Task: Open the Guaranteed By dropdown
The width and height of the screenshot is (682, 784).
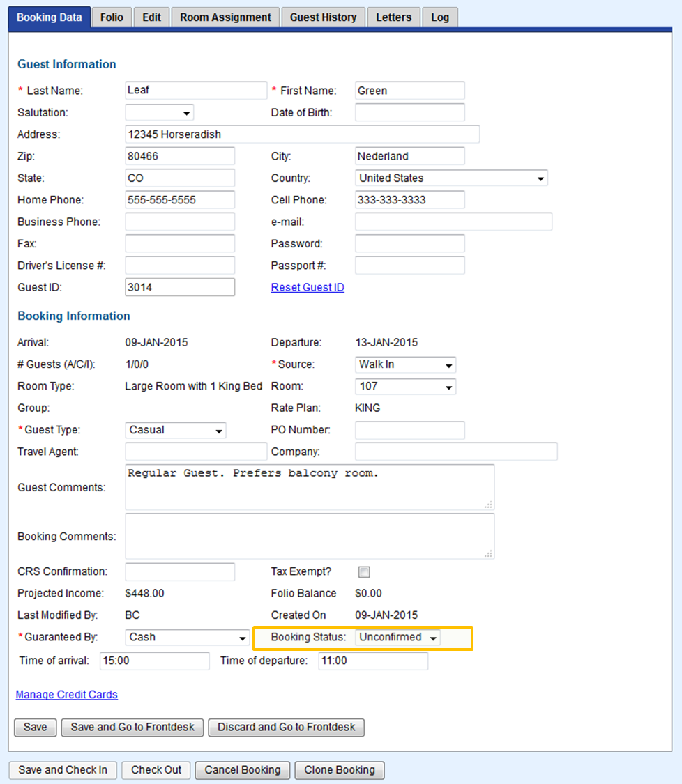Action: pyautogui.click(x=188, y=638)
